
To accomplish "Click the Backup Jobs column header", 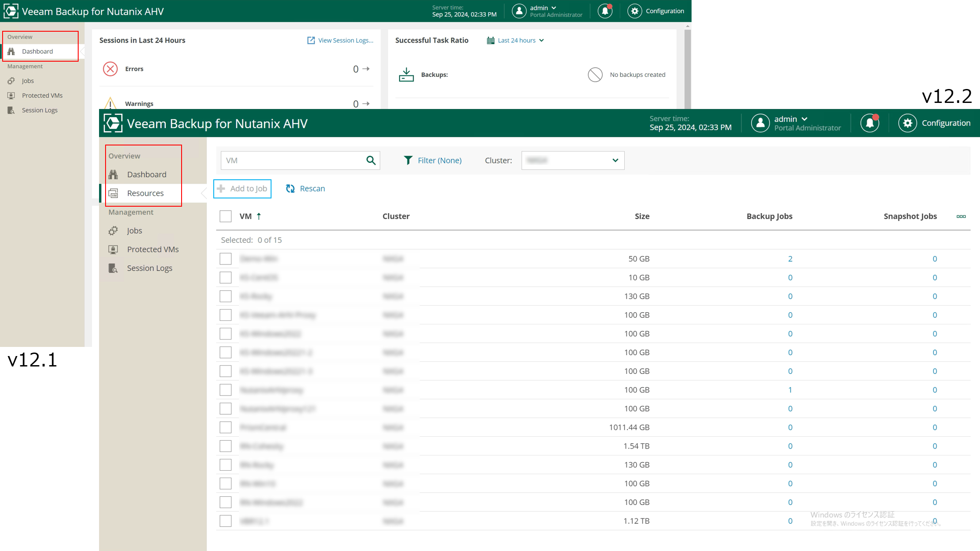I will coord(769,216).
